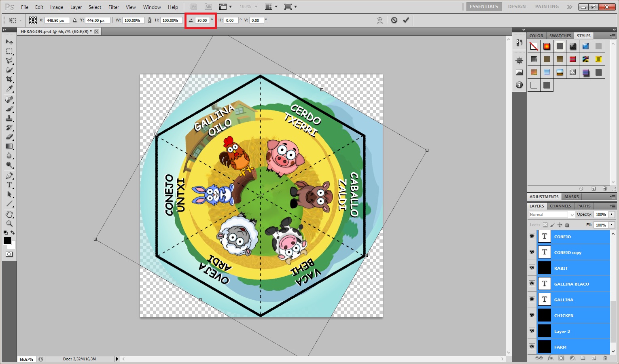Viewport: 619px width, 364px height.
Task: Select the Clone Stamp tool
Action: [9, 118]
